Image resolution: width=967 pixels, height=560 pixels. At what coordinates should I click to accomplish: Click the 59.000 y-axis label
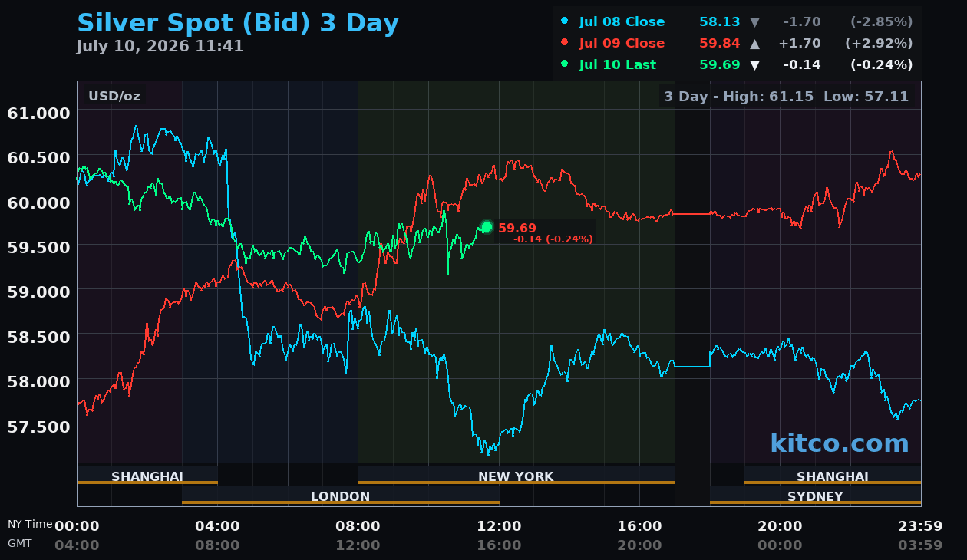pos(38,291)
